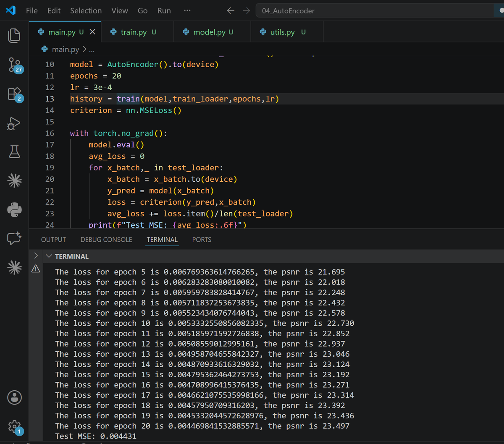This screenshot has width=504, height=444.
Task: Switch to the utils.py tab
Action: tap(287, 32)
